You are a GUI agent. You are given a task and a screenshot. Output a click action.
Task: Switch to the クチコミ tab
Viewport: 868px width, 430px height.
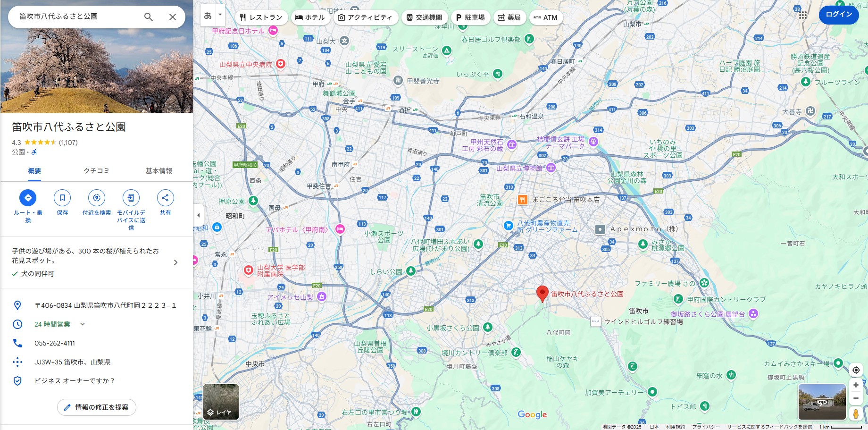(x=97, y=171)
